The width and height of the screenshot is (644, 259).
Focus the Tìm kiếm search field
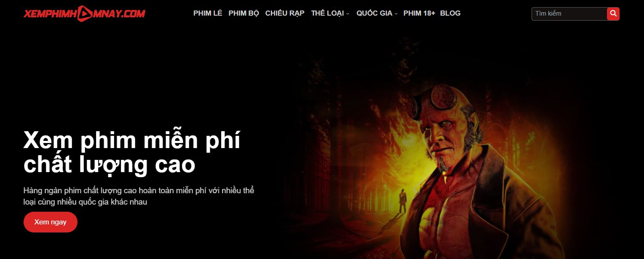click(x=569, y=13)
